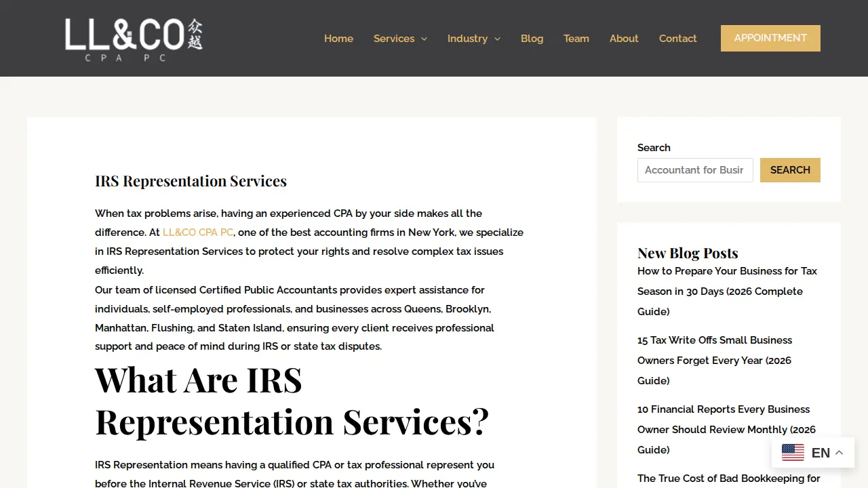868x488 pixels.
Task: Open '15 Tax Write Offs Small Business' post
Action: coord(715,361)
